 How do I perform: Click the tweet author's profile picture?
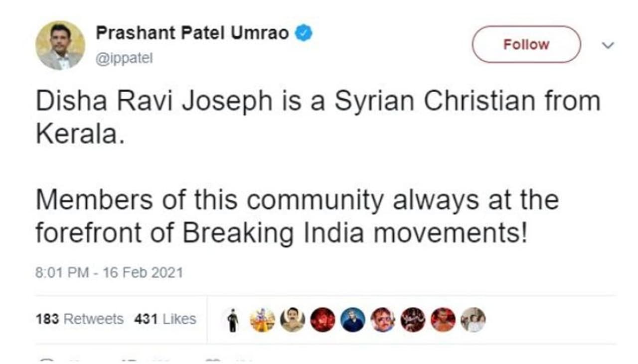point(60,45)
